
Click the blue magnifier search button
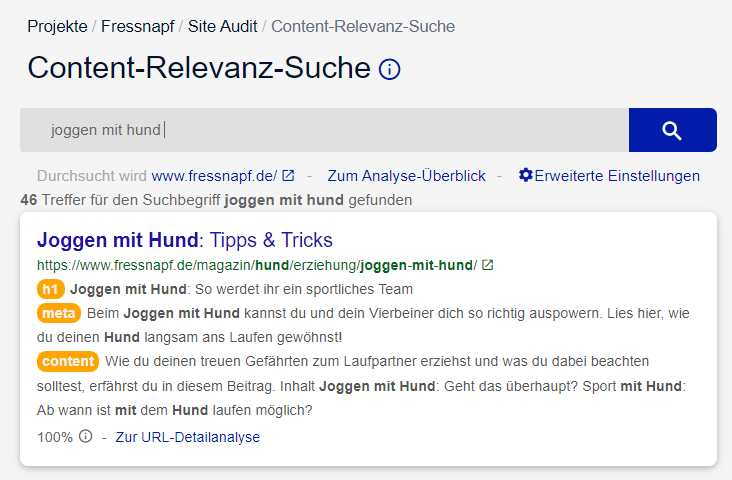(672, 130)
